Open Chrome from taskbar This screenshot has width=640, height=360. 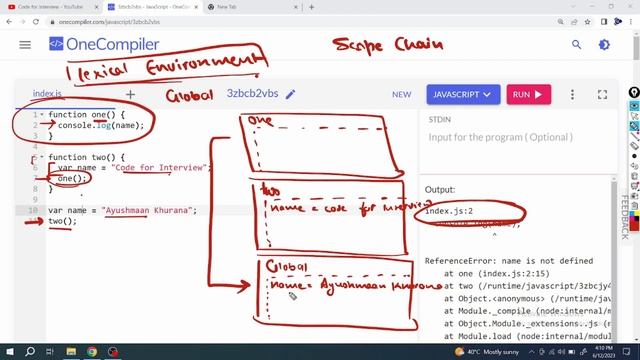pos(92,351)
